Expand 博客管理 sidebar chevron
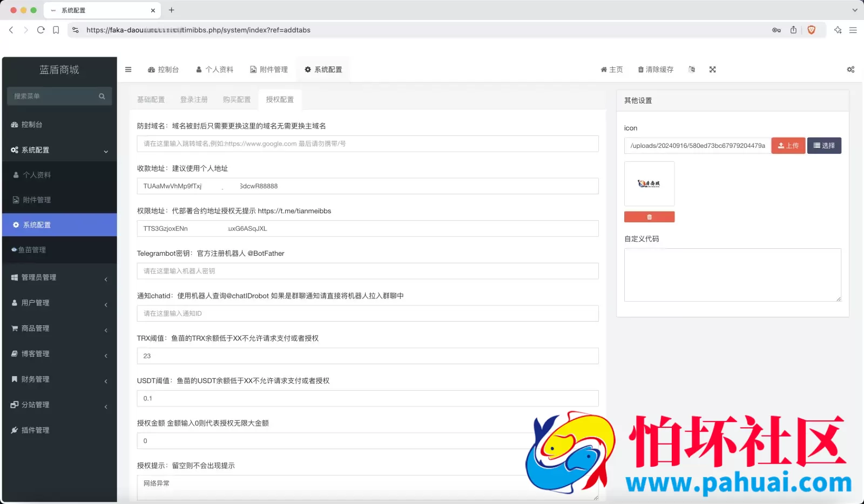The width and height of the screenshot is (864, 504). [106, 355]
